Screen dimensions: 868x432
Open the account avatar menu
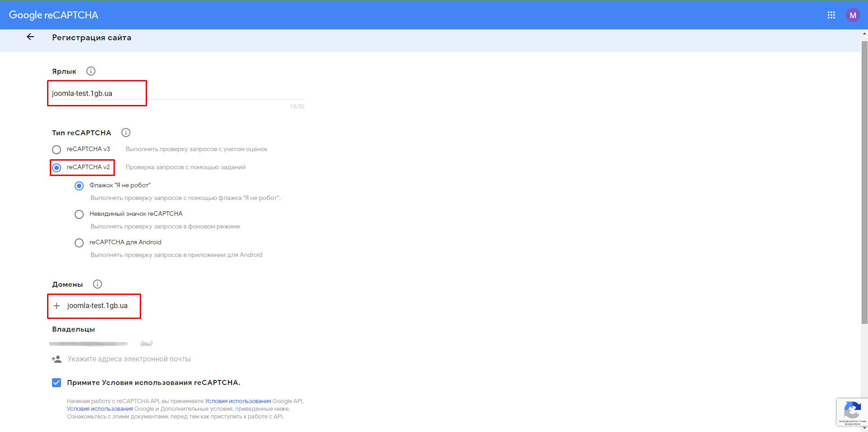pos(853,15)
